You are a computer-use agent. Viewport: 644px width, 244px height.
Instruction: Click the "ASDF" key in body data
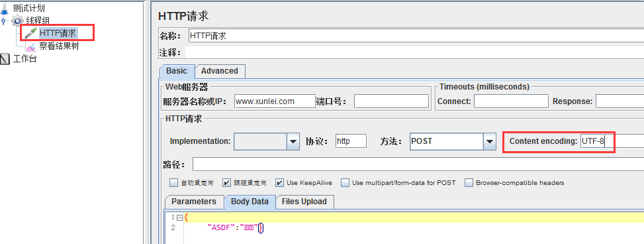pyautogui.click(x=221, y=227)
